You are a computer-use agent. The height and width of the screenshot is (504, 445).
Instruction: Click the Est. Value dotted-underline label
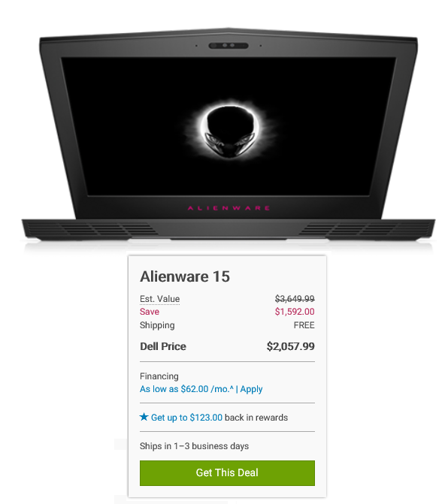[x=159, y=299]
